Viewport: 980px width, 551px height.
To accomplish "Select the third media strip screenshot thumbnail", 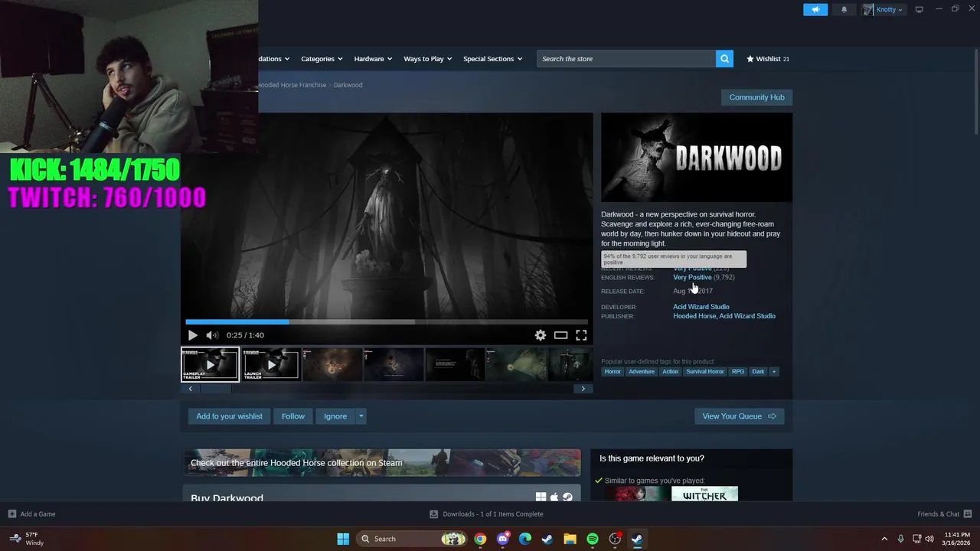I will (332, 364).
